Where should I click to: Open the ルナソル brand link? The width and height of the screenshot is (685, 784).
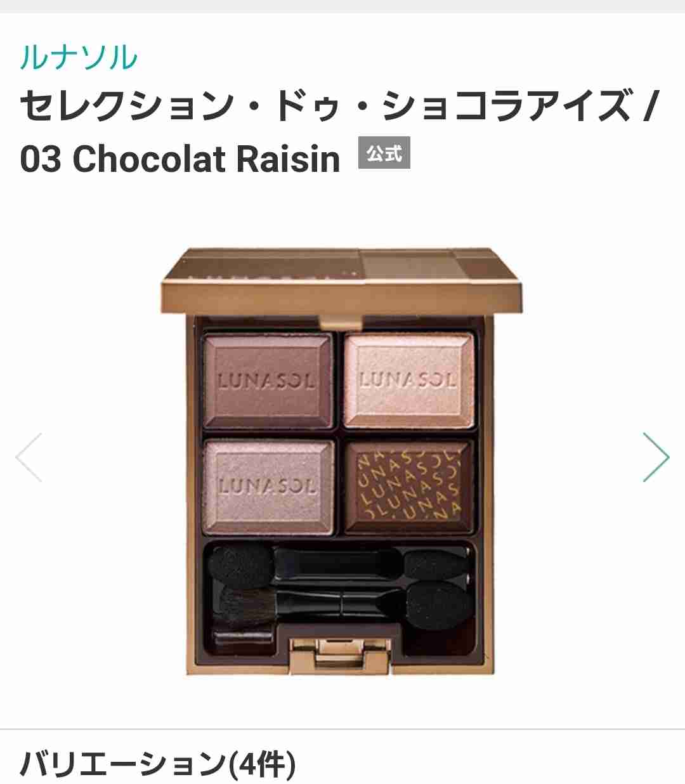(x=79, y=58)
